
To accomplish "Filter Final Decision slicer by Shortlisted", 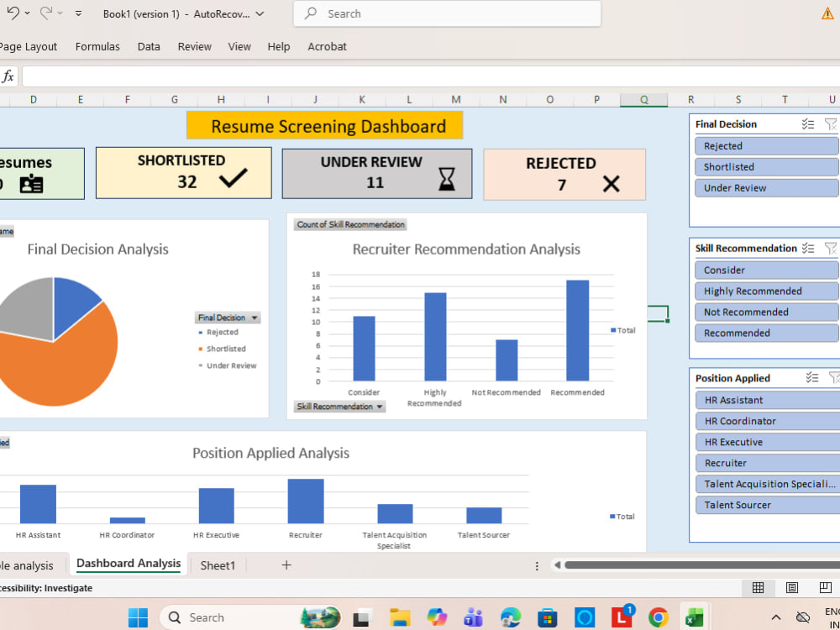I will [767, 166].
